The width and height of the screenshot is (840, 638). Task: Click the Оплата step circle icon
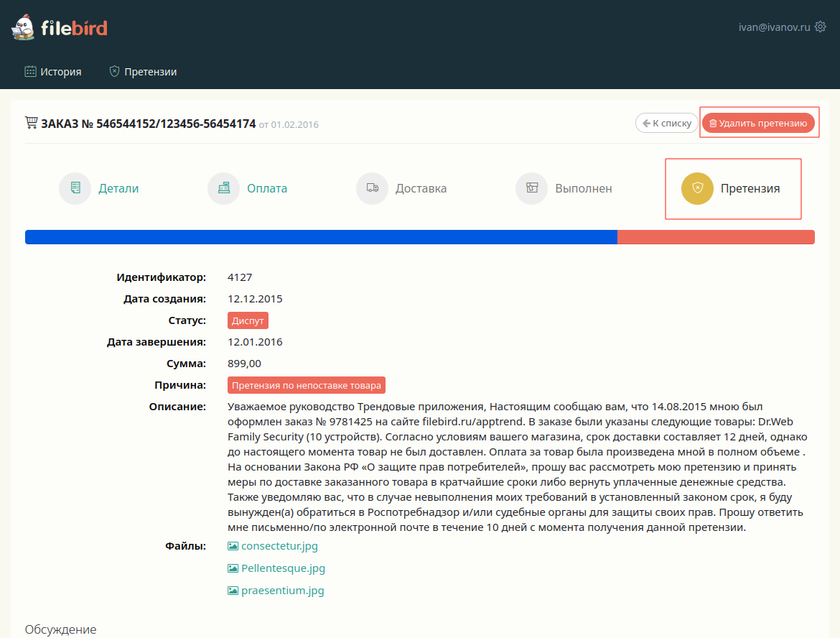coord(223,188)
